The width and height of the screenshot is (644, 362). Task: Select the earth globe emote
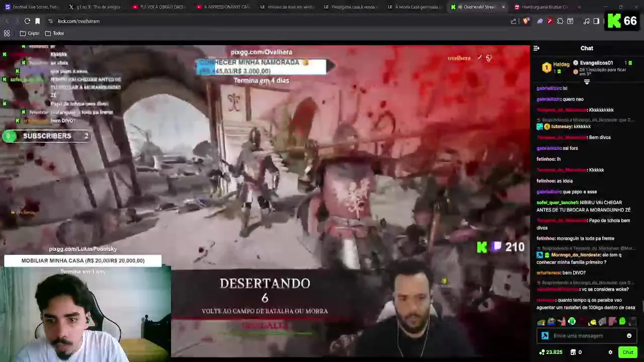pos(572,322)
